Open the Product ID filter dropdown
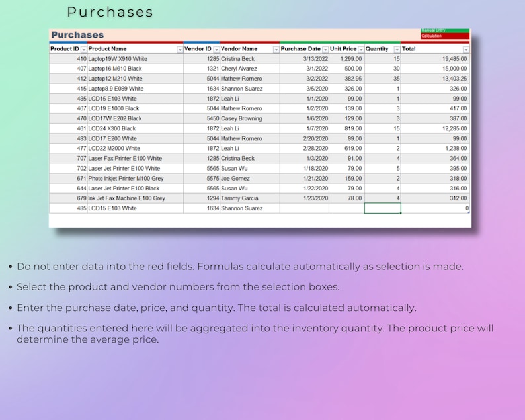The height and width of the screenshot is (420, 525). point(84,50)
